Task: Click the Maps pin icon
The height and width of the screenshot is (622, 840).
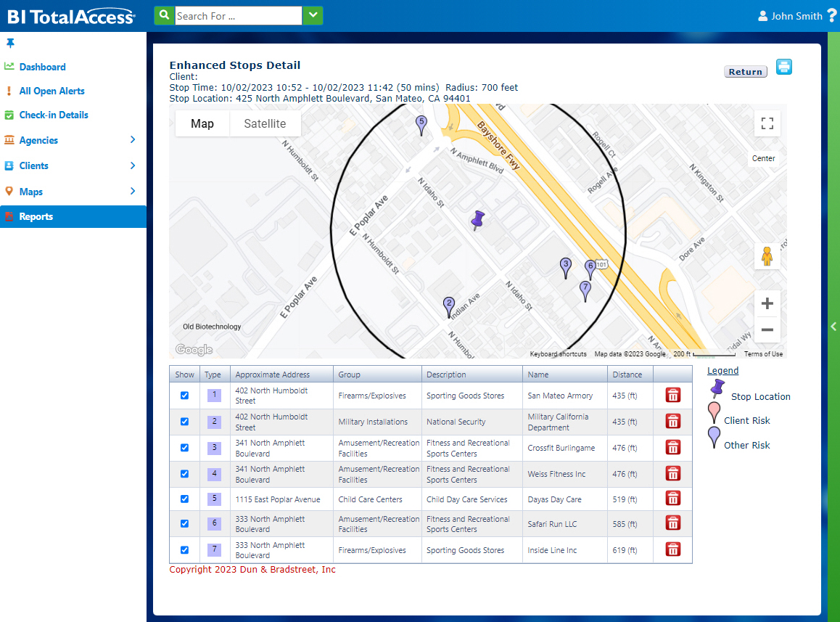Action: [x=9, y=192]
